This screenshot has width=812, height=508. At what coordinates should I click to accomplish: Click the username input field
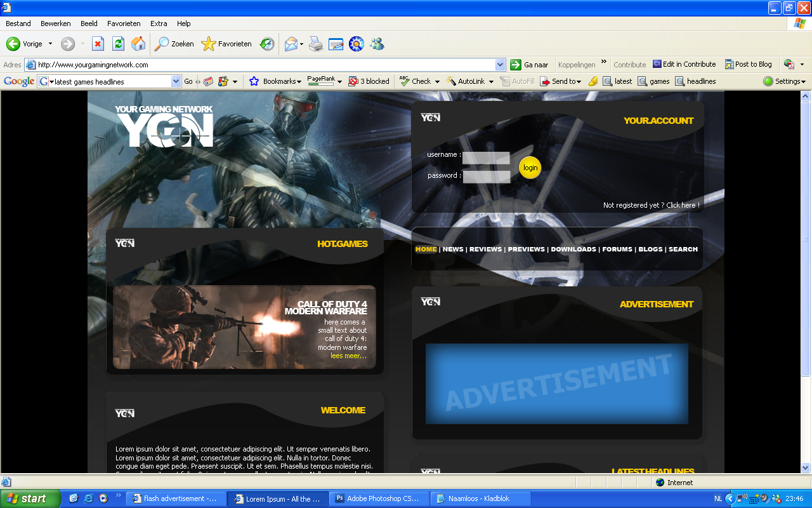click(487, 157)
